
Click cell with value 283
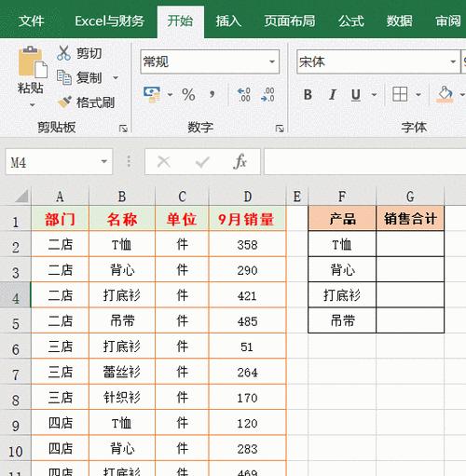tap(247, 448)
